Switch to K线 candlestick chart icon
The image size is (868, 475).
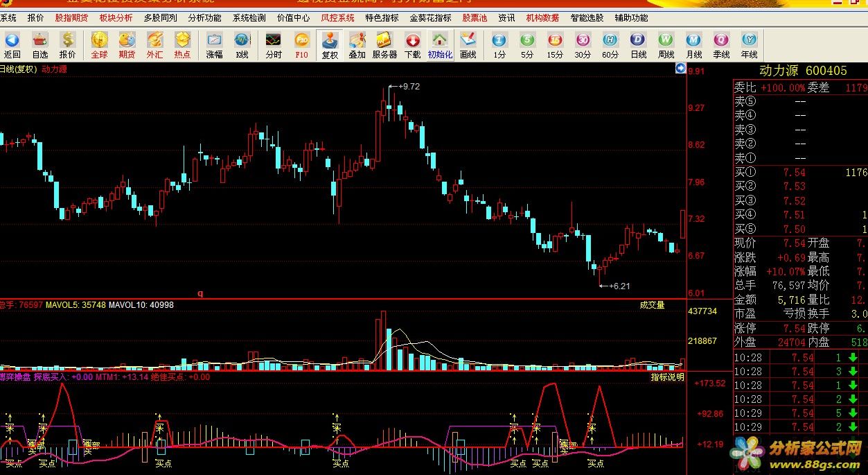point(242,45)
